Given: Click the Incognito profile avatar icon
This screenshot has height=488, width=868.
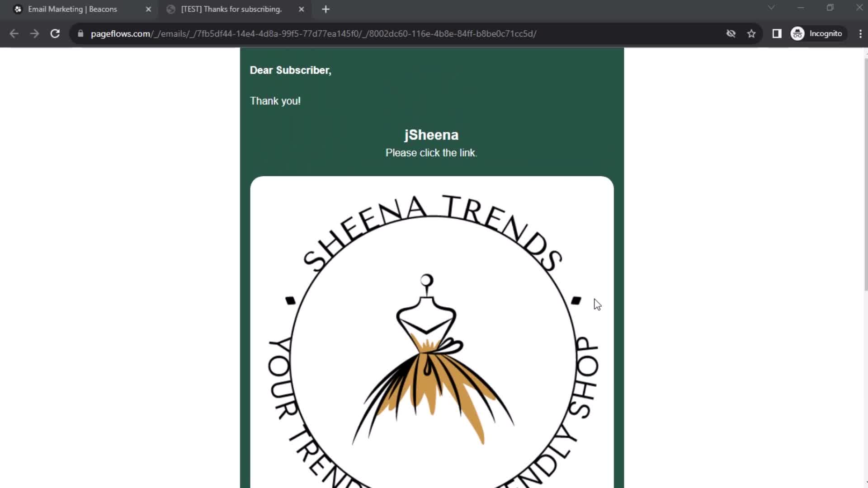Looking at the screenshot, I should (x=797, y=33).
